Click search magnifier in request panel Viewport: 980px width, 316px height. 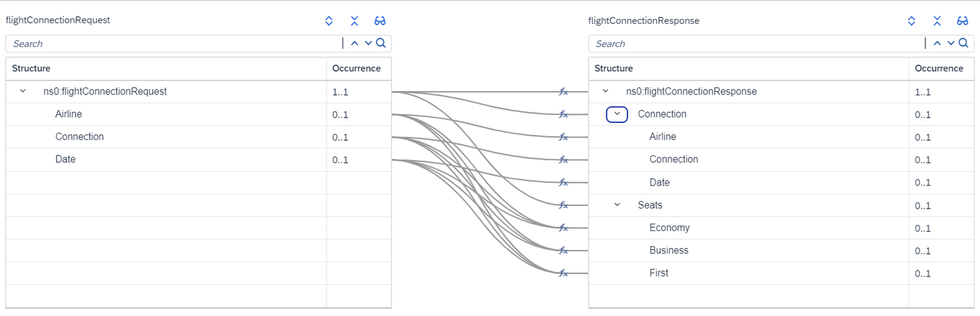(x=381, y=43)
